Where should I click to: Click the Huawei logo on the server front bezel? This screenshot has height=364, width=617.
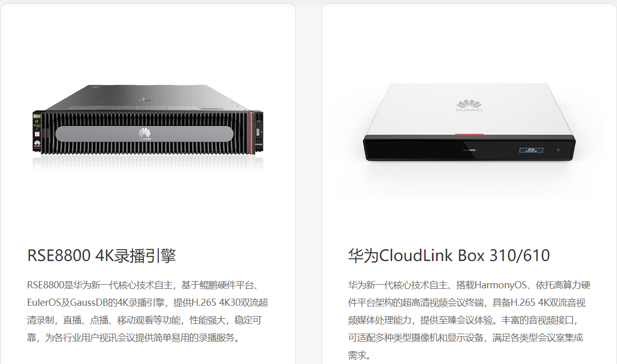tap(144, 134)
